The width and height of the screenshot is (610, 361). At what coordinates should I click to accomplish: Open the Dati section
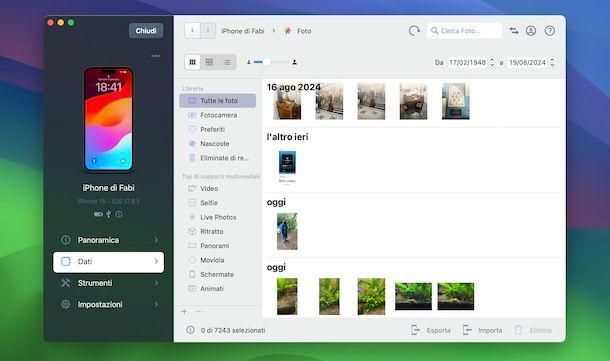(109, 262)
